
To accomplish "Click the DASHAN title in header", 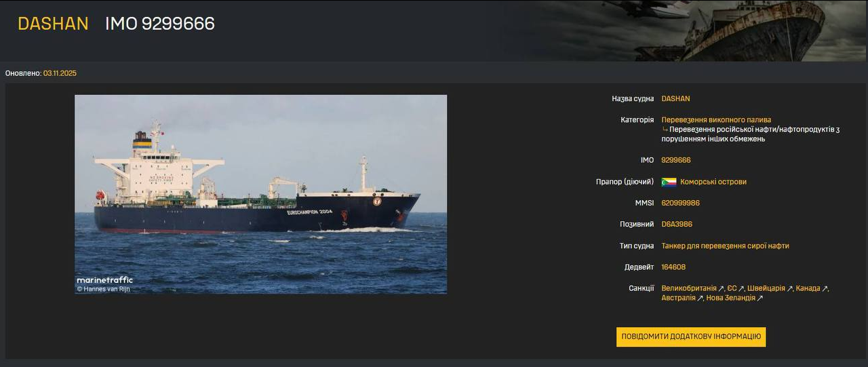I will tap(53, 24).
